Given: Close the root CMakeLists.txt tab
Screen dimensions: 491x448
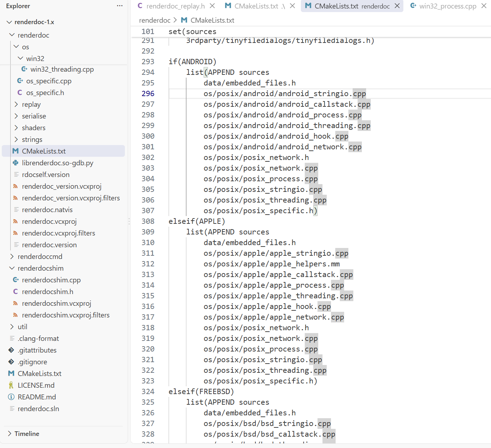Looking at the screenshot, I should click(x=292, y=6).
